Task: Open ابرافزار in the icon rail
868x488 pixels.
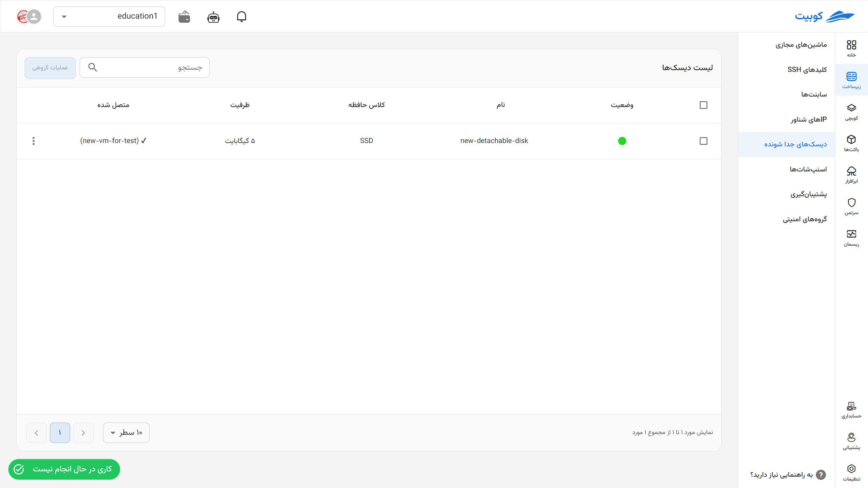Action: tap(851, 175)
